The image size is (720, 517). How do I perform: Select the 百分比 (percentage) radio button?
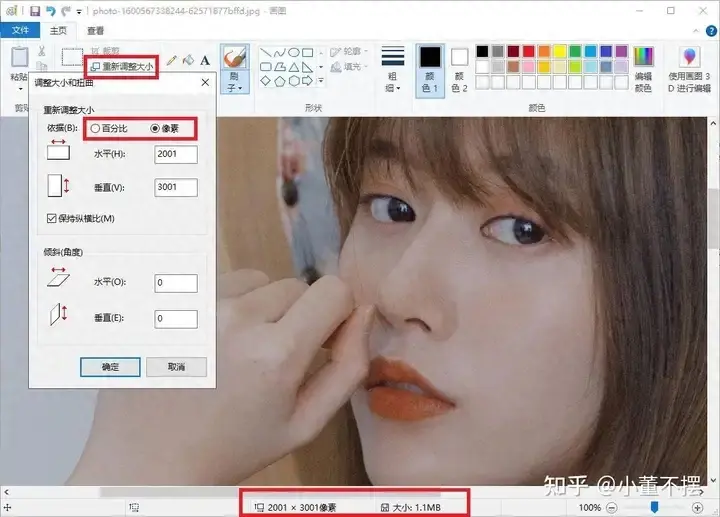click(x=96, y=128)
